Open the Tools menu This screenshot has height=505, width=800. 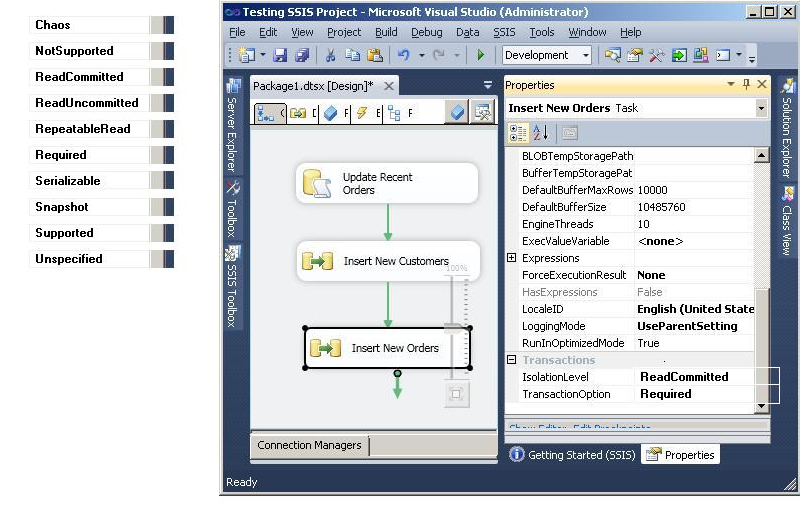coord(541,32)
